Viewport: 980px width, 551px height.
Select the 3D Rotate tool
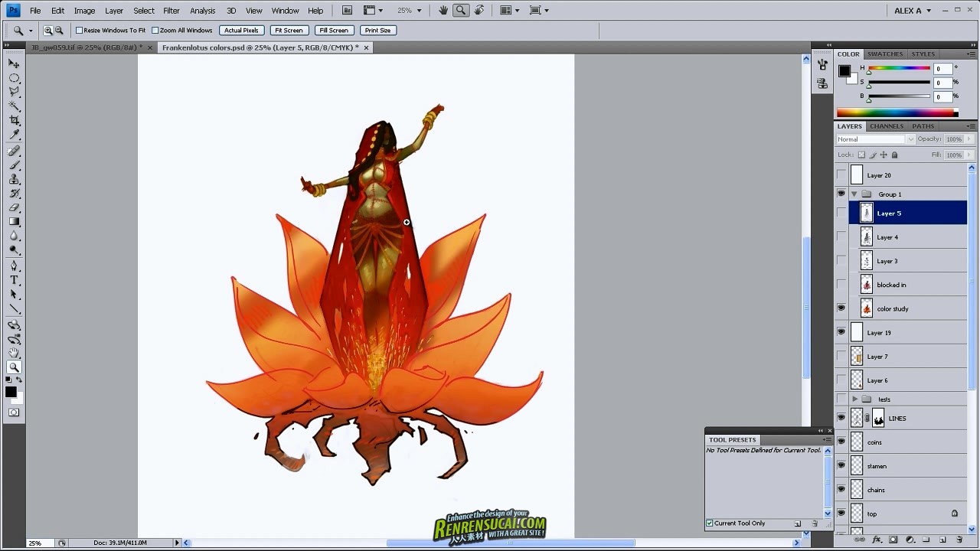pyautogui.click(x=14, y=325)
